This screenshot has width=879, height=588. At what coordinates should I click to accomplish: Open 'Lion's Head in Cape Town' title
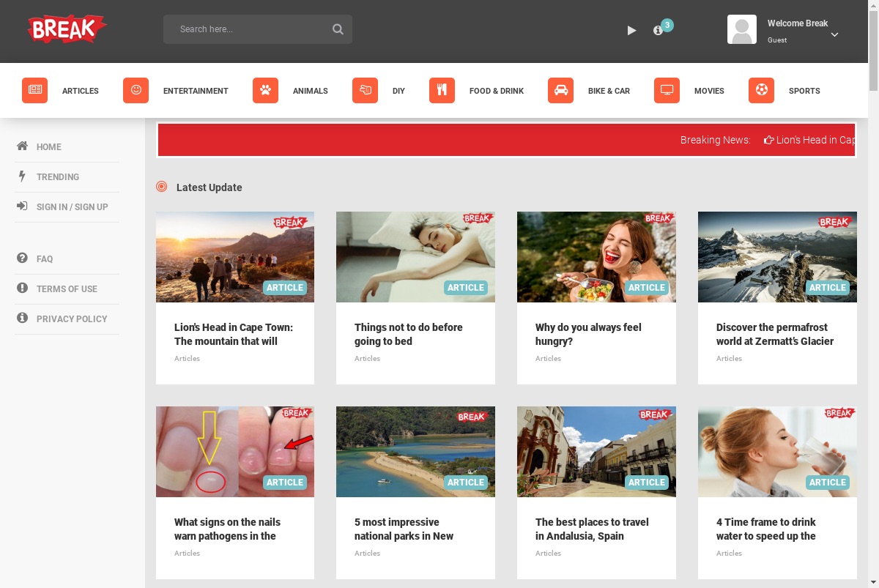click(234, 334)
